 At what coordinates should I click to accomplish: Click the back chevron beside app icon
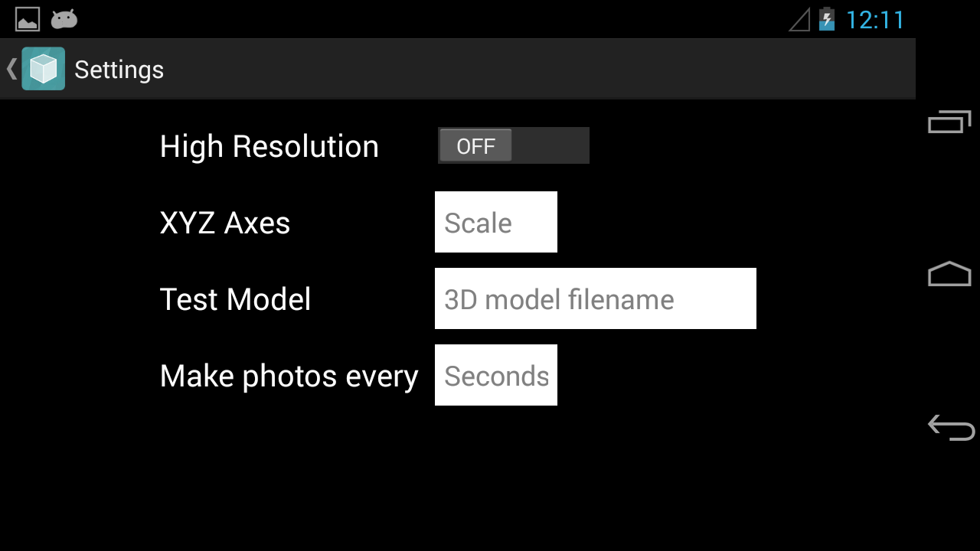point(11,69)
